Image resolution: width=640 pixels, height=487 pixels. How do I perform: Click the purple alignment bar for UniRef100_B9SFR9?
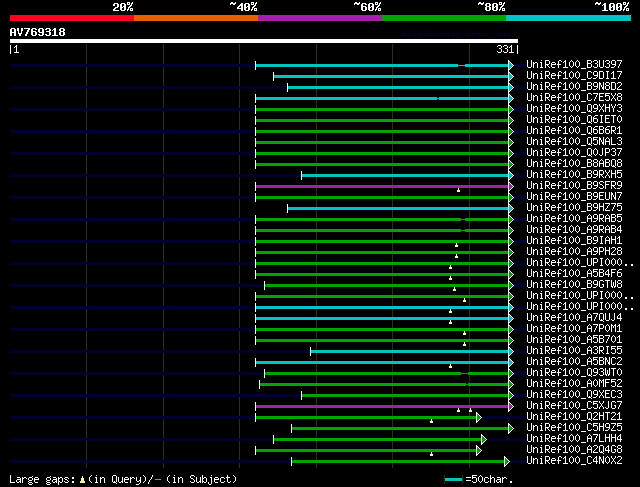pyautogui.click(x=380, y=186)
